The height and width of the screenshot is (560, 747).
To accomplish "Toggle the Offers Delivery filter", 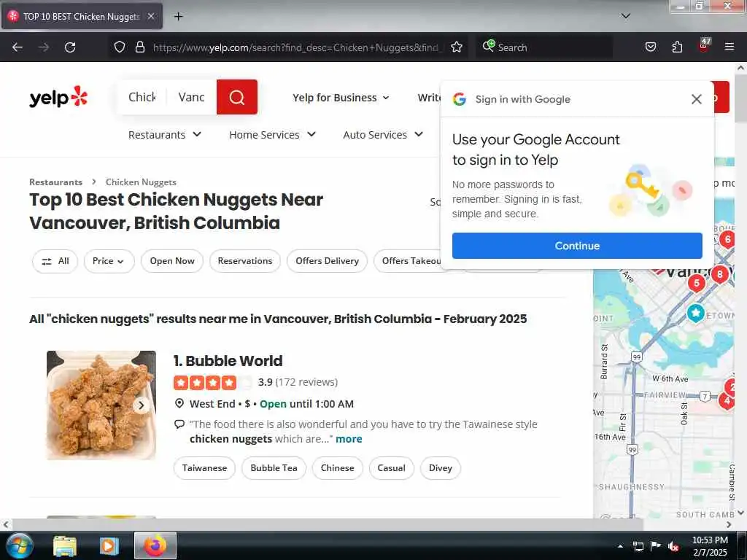I will coord(327,261).
